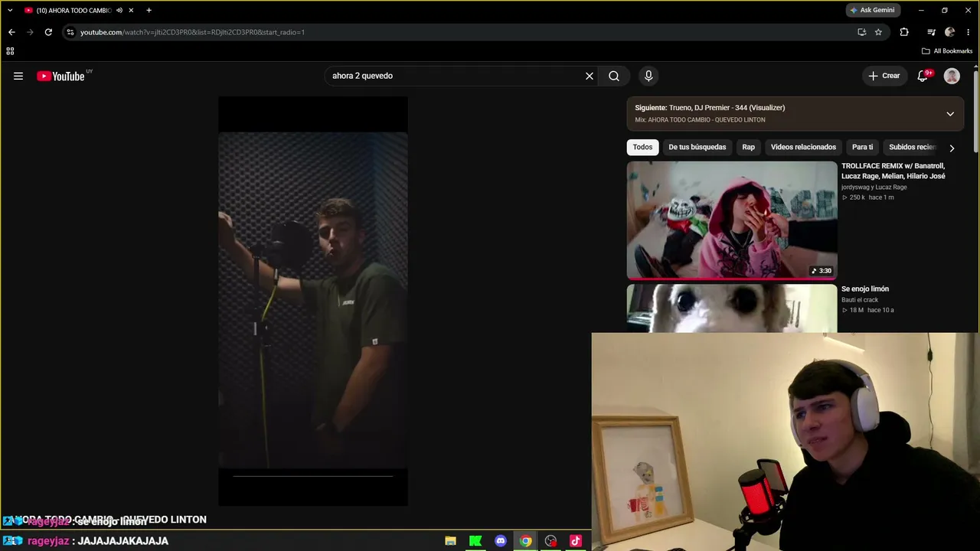Open Chrome media controls icon
This screenshot has height=551, width=980.
931,32
